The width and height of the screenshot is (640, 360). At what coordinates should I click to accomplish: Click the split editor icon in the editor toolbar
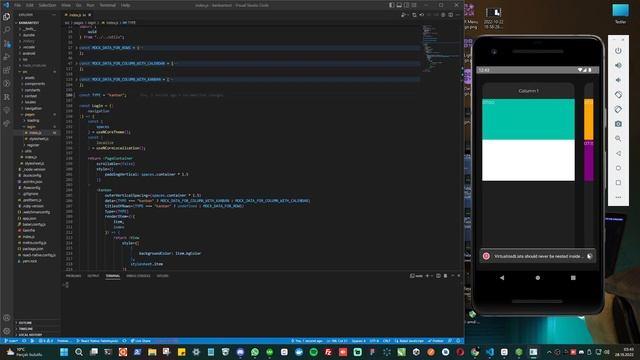(451, 15)
